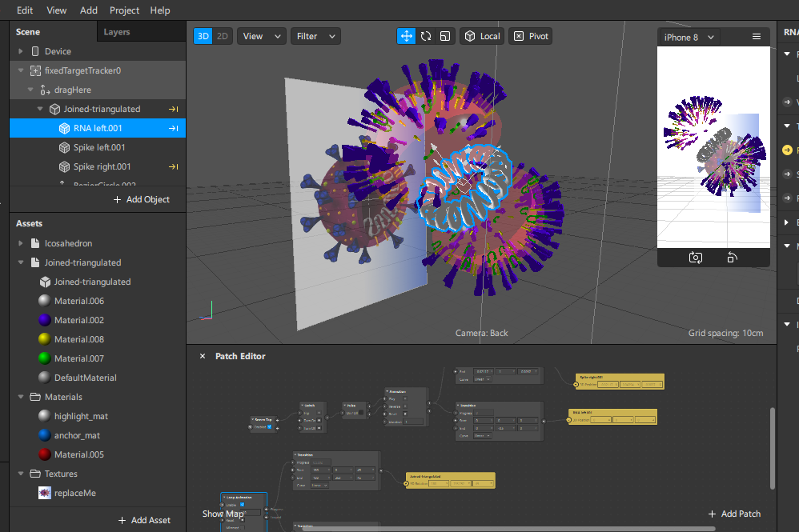Switch viewport to 2D mode
799x532 pixels.
pyautogui.click(x=223, y=36)
